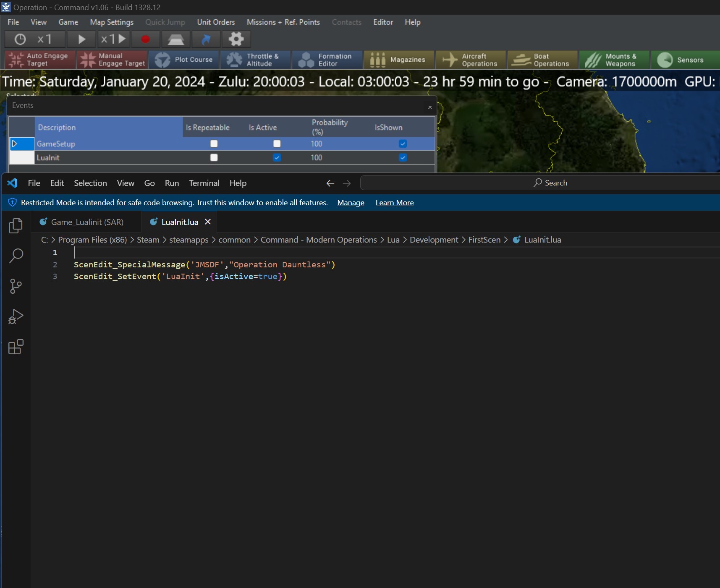Image resolution: width=720 pixels, height=588 pixels.
Task: Click the Steam breadcrumb segment
Action: [148, 240]
